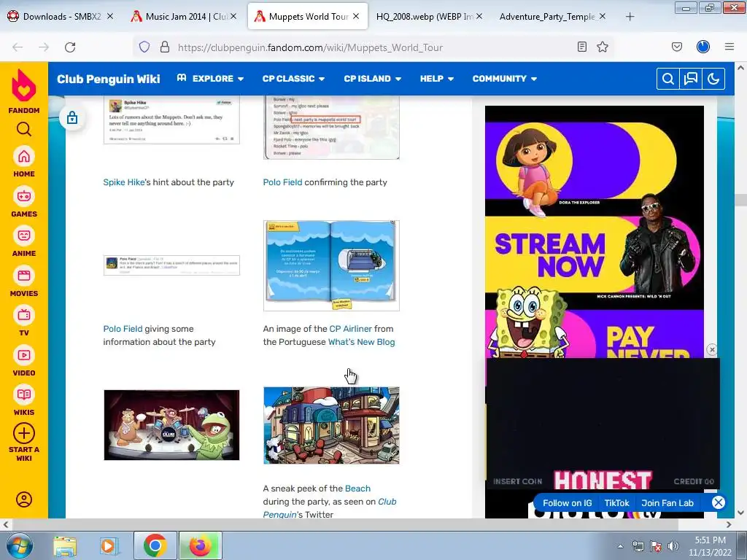Open the Video section icon
Image resolution: width=747 pixels, height=560 pixels.
point(24,355)
